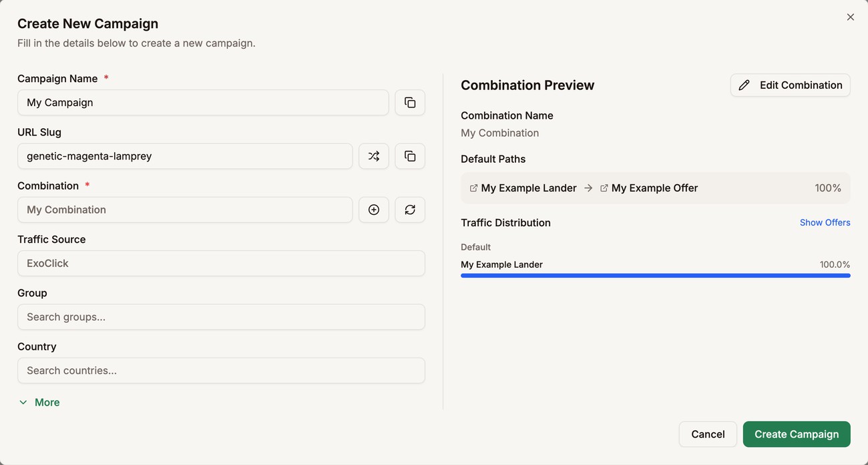Open the Country search field
This screenshot has height=465, width=868.
[221, 370]
